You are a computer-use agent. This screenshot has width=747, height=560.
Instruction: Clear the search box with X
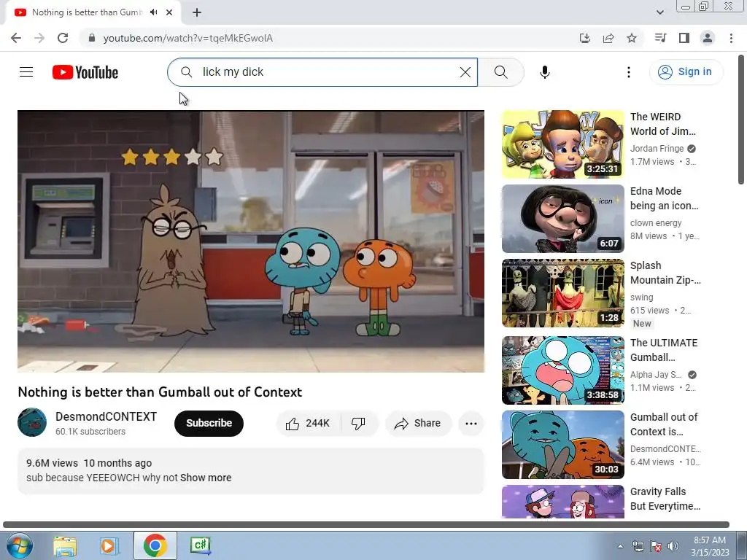click(465, 72)
